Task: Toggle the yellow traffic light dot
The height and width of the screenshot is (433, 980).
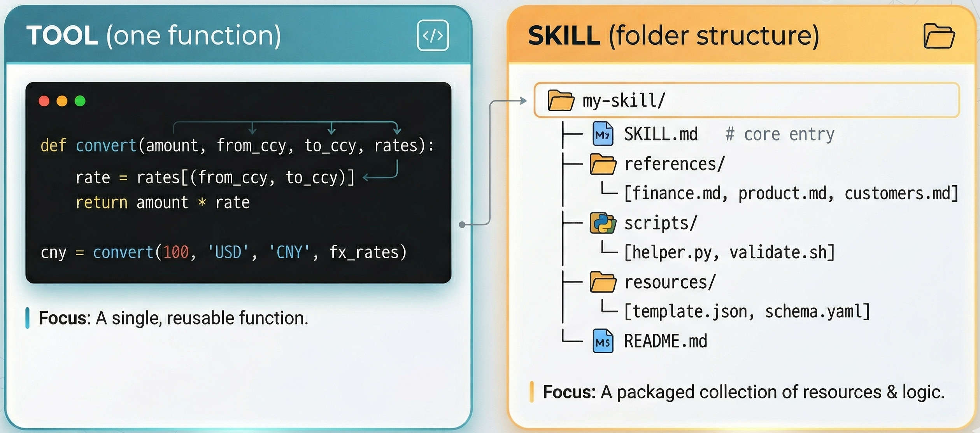Action: click(x=62, y=101)
